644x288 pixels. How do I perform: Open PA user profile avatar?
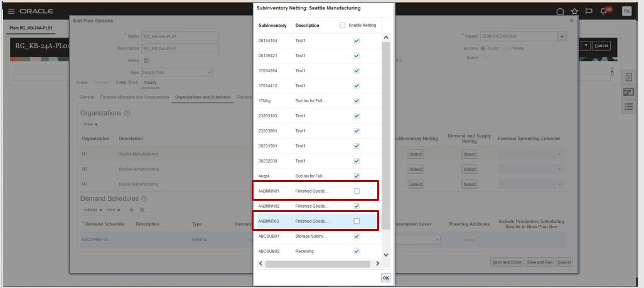(x=626, y=11)
